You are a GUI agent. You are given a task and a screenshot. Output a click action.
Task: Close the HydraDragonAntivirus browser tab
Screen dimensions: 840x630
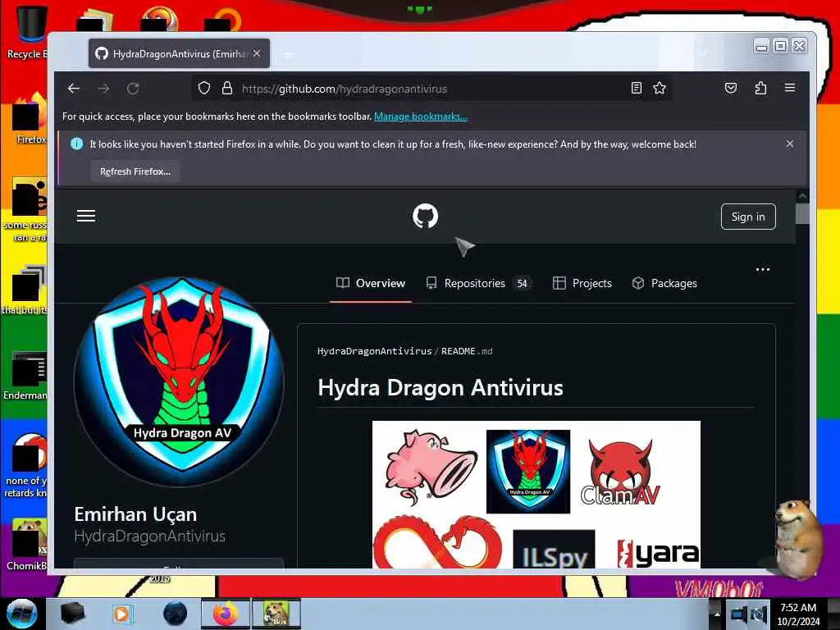pos(257,53)
